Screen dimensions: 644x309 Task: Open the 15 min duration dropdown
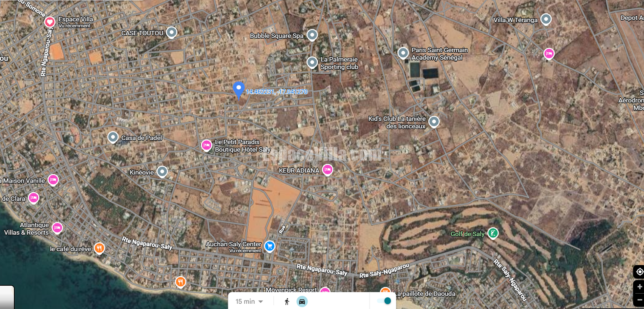click(x=249, y=301)
